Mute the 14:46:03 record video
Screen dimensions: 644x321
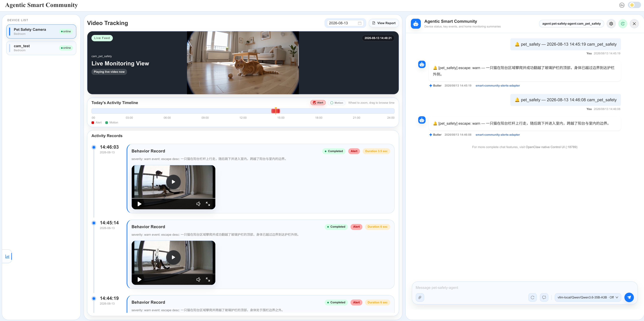[198, 204]
